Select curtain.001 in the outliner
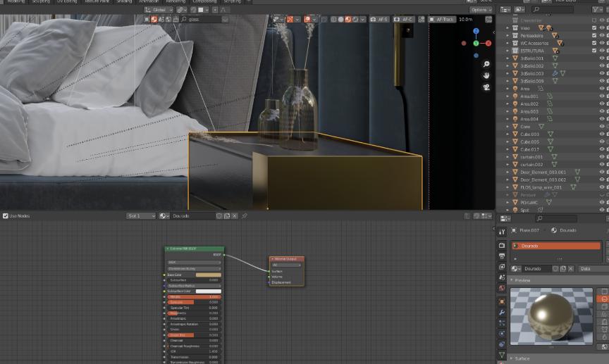 pos(531,157)
